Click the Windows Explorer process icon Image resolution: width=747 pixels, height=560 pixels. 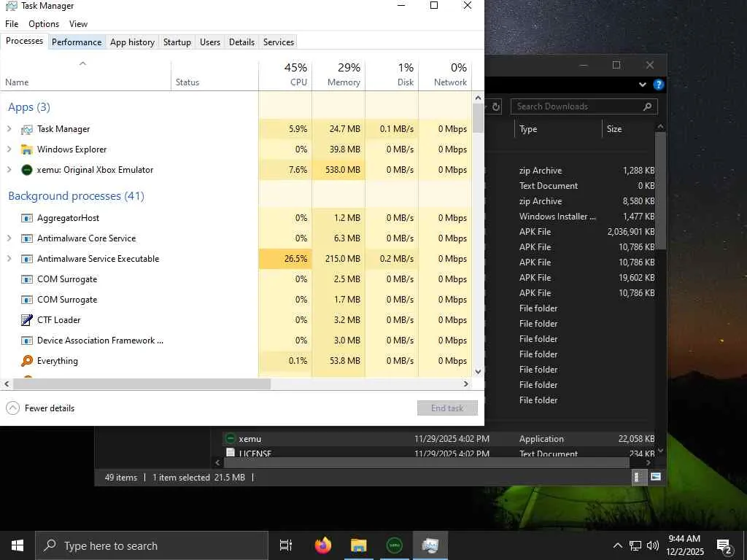27,149
